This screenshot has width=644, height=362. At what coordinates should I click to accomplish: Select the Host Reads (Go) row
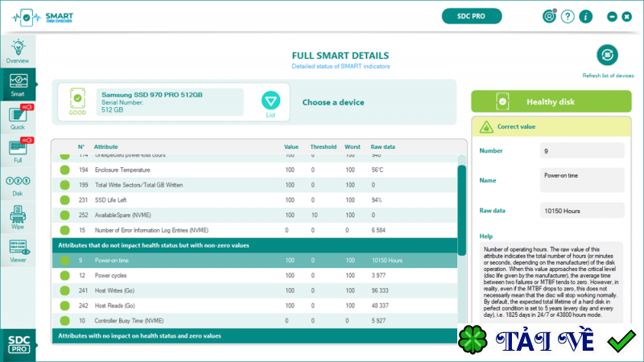click(x=254, y=306)
